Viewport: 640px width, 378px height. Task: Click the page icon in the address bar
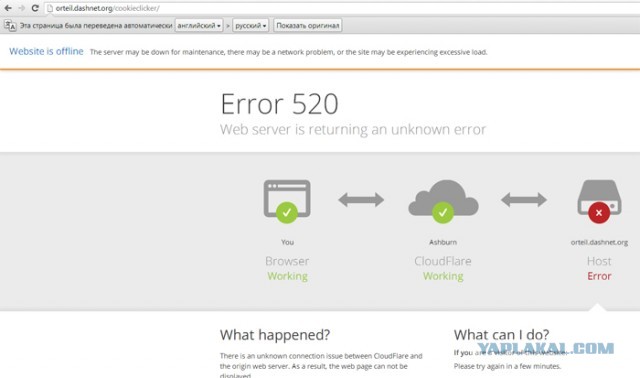coord(50,8)
